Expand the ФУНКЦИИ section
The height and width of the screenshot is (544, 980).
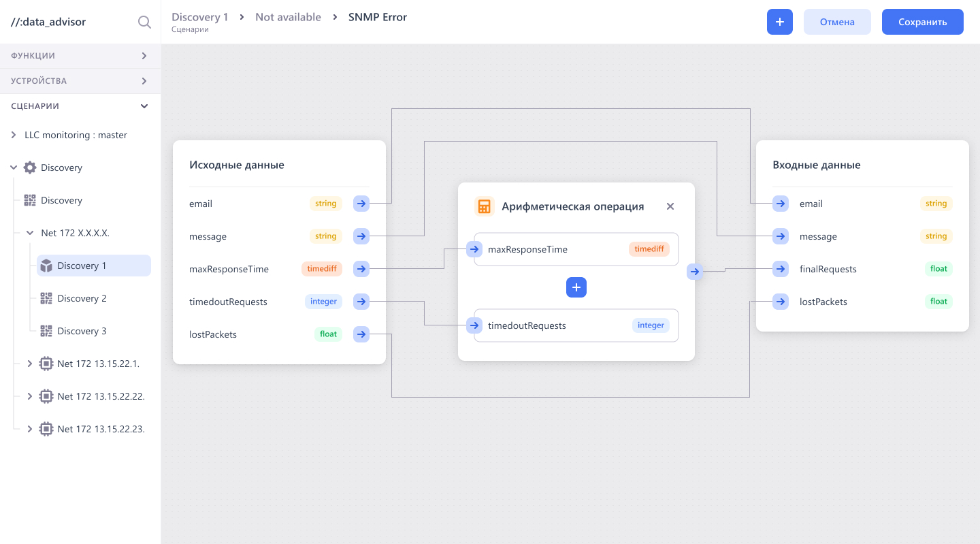pyautogui.click(x=80, y=56)
